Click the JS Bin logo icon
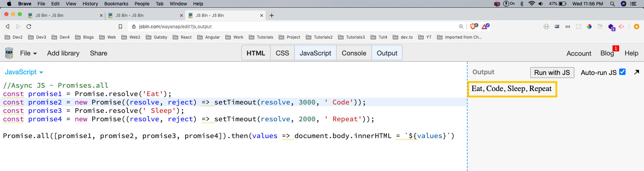 click(9, 53)
